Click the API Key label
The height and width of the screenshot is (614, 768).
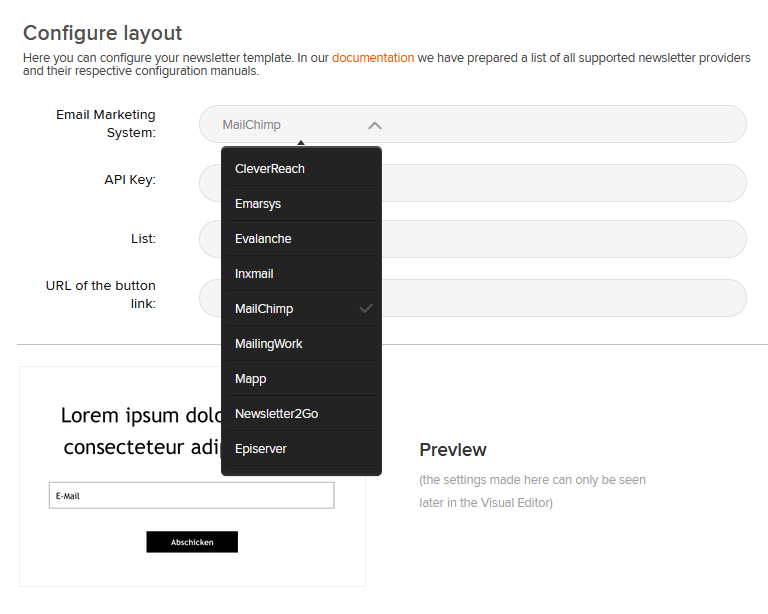[x=130, y=180]
